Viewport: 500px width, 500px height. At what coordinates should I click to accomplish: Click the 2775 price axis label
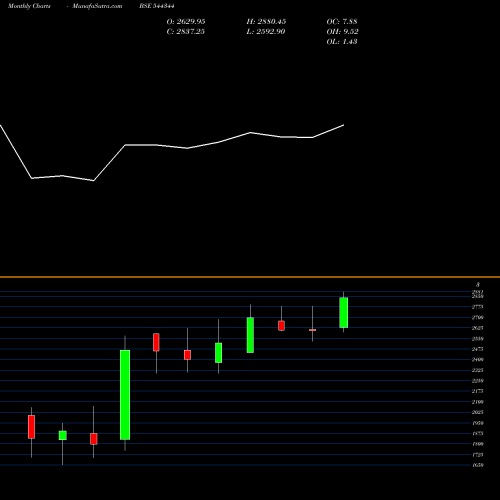(x=478, y=307)
